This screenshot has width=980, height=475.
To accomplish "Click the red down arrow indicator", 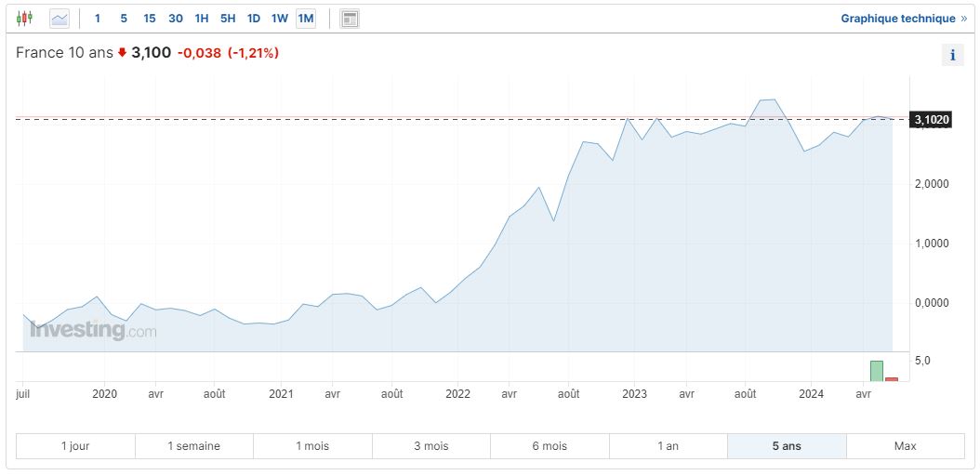I will click(122, 53).
